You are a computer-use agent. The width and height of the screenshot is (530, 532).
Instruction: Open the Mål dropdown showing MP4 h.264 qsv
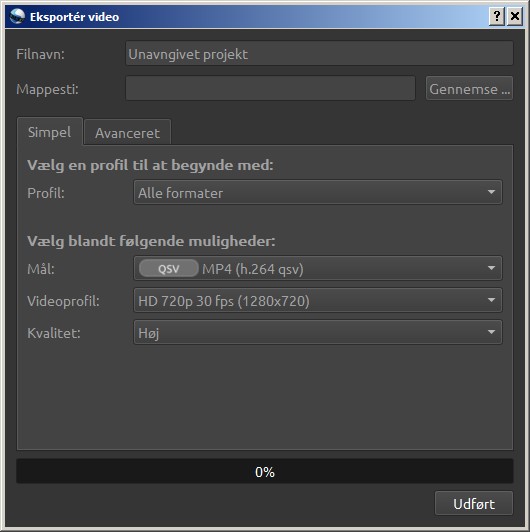pos(318,268)
